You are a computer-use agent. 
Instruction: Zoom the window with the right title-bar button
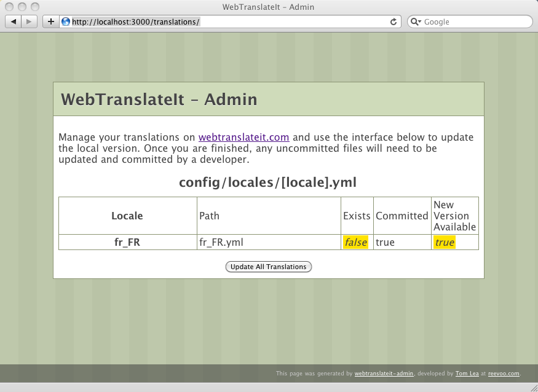[x=34, y=7]
